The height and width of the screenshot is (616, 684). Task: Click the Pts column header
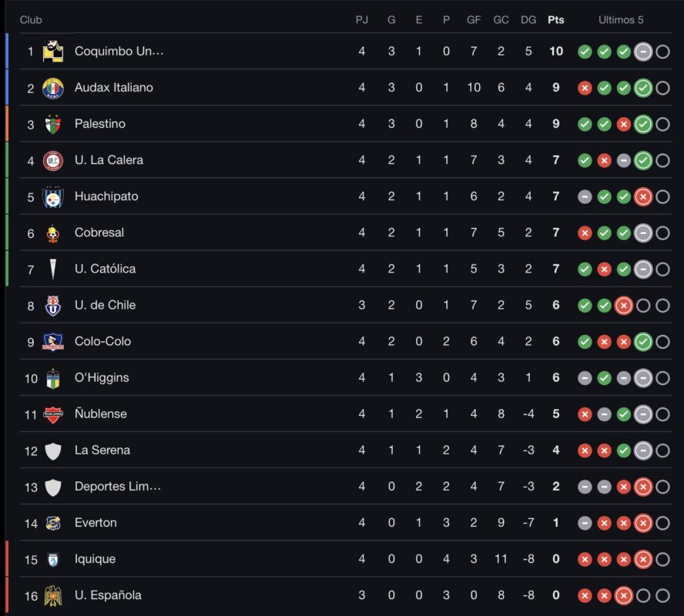pos(555,20)
